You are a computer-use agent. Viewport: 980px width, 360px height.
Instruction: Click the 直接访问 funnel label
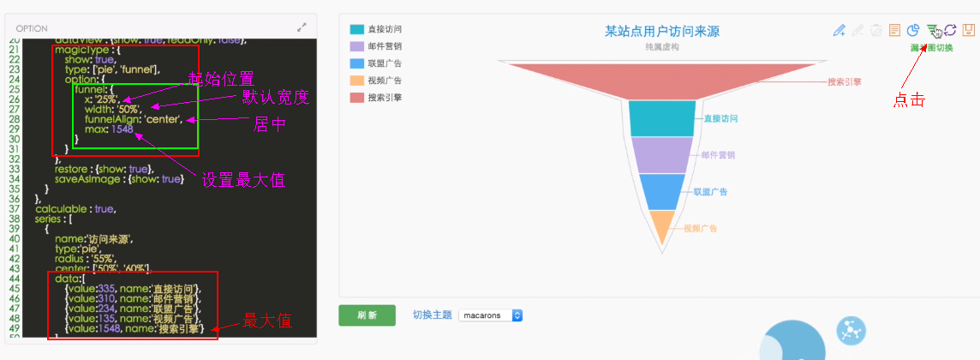pyautogui.click(x=721, y=118)
